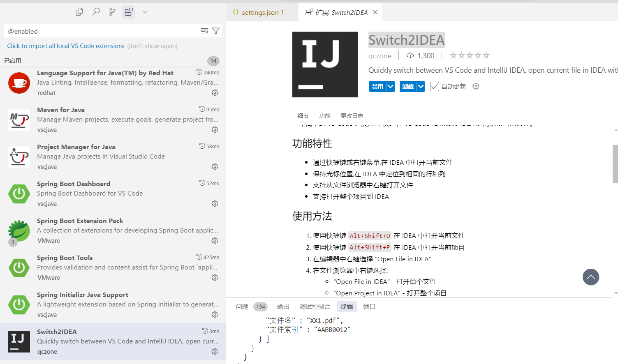The width and height of the screenshot is (618, 364).
Task: Open the dropdown arrow on the 卸载 button
Action: click(x=420, y=86)
